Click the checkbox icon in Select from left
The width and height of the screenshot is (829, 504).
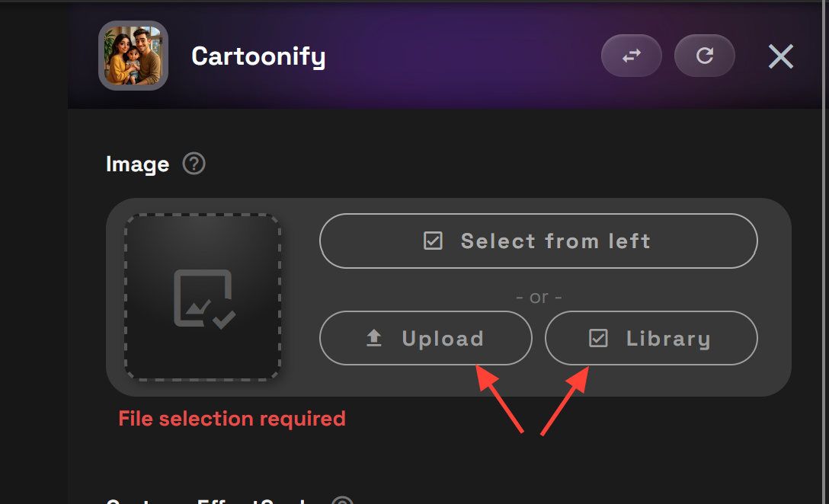(x=433, y=241)
